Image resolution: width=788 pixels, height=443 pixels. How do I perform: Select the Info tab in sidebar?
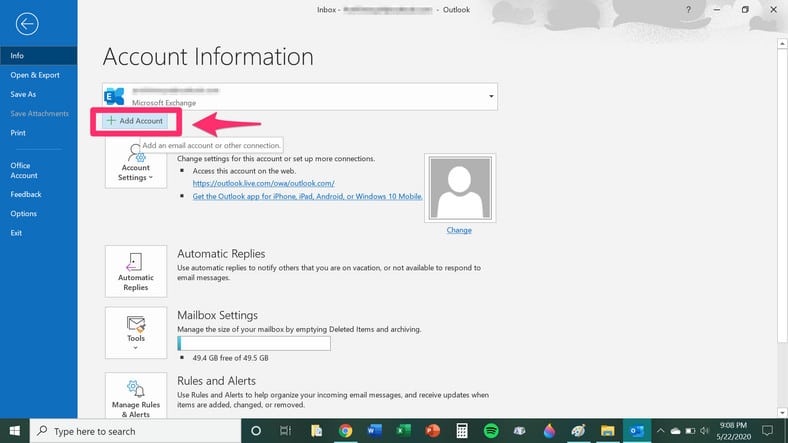coord(39,56)
